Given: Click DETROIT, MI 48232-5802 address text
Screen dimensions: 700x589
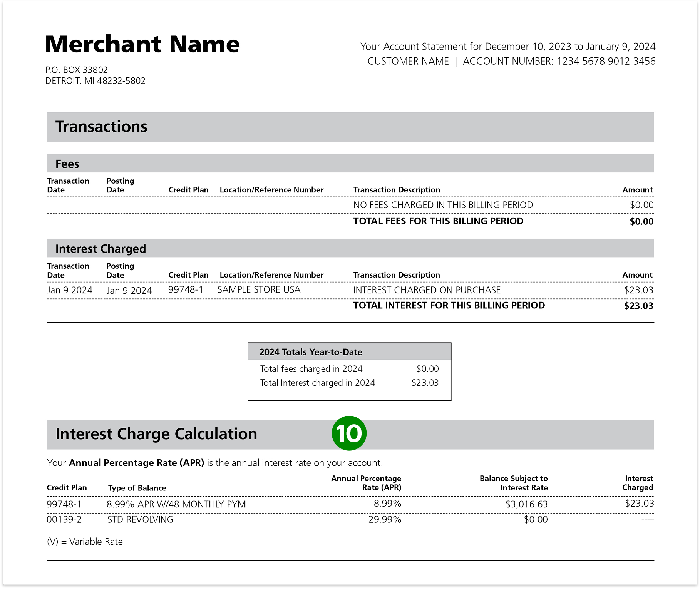Looking at the screenshot, I should [x=95, y=81].
